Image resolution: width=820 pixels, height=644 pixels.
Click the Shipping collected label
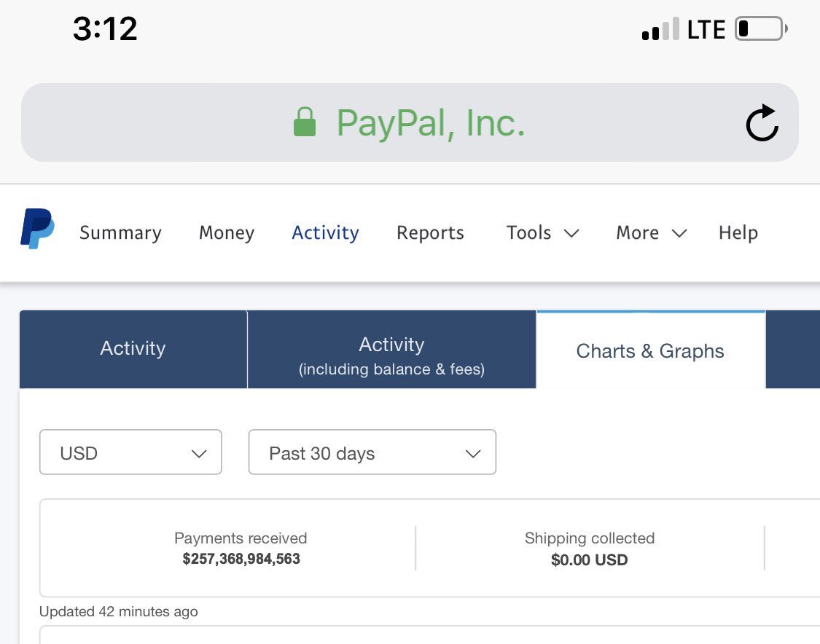tap(590, 538)
